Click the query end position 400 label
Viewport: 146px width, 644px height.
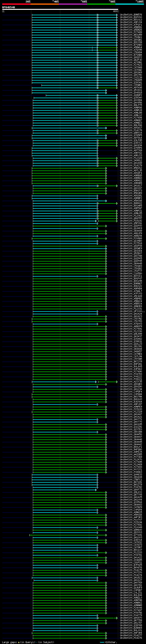(x=115, y=11)
